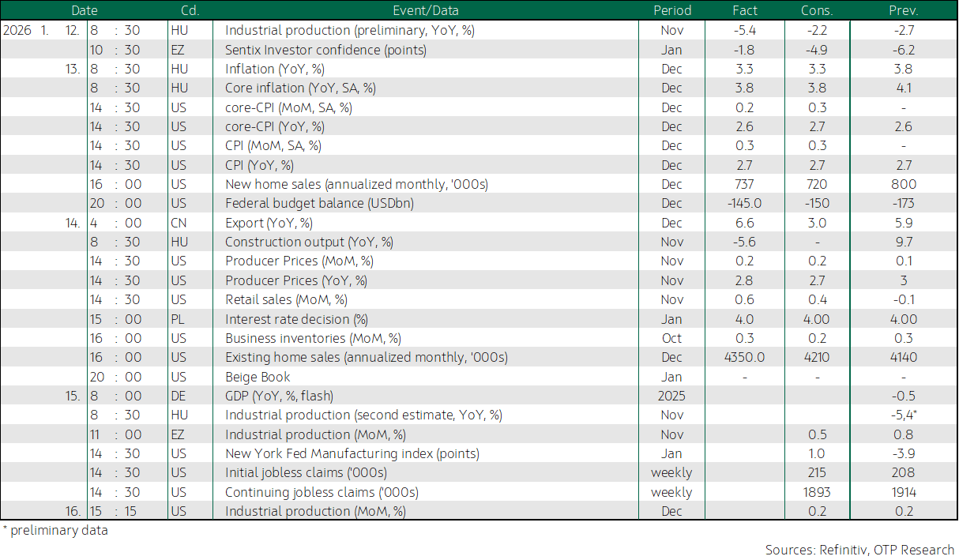Select the Cons. column header

click(x=817, y=10)
